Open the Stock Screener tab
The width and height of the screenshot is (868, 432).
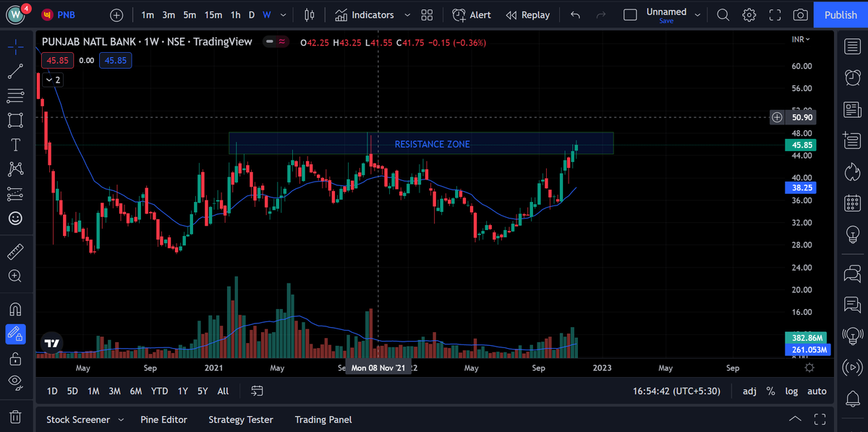[x=78, y=420]
